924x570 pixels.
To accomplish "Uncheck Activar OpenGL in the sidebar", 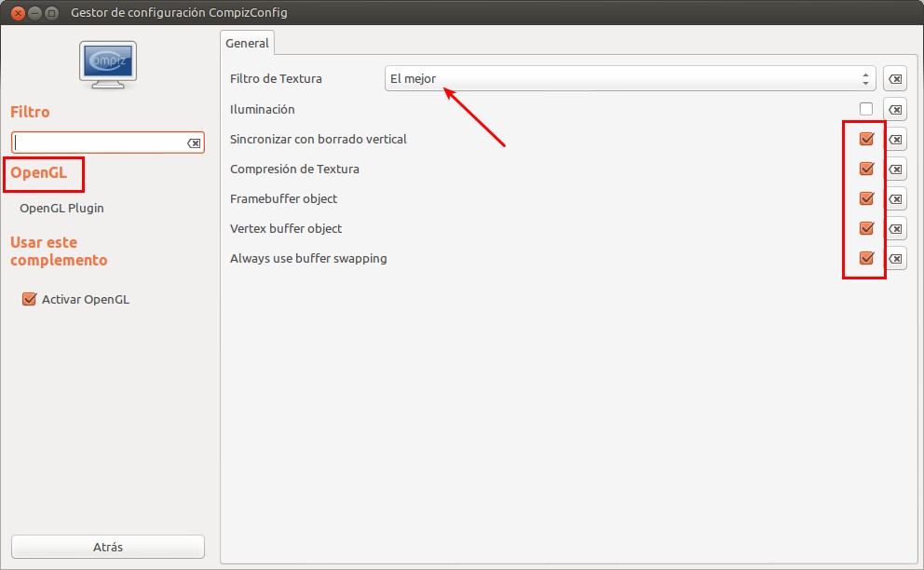I will point(29,299).
